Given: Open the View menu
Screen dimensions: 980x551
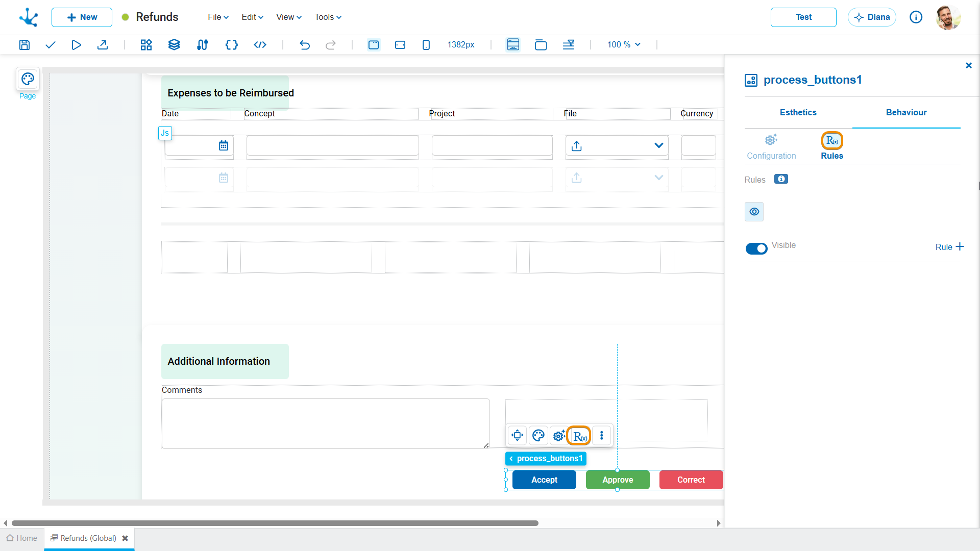Looking at the screenshot, I should [x=289, y=17].
